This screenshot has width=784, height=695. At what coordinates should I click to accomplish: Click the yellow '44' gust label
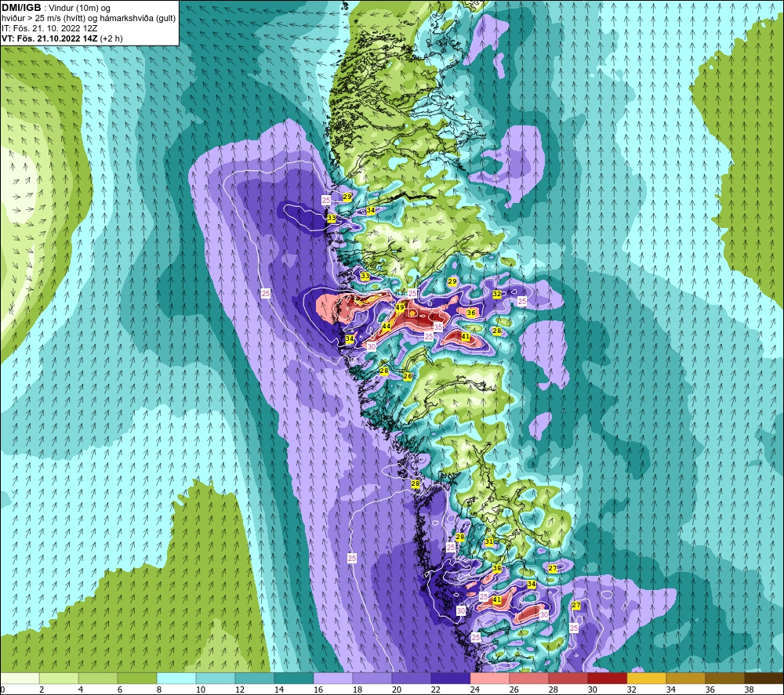[x=386, y=326]
